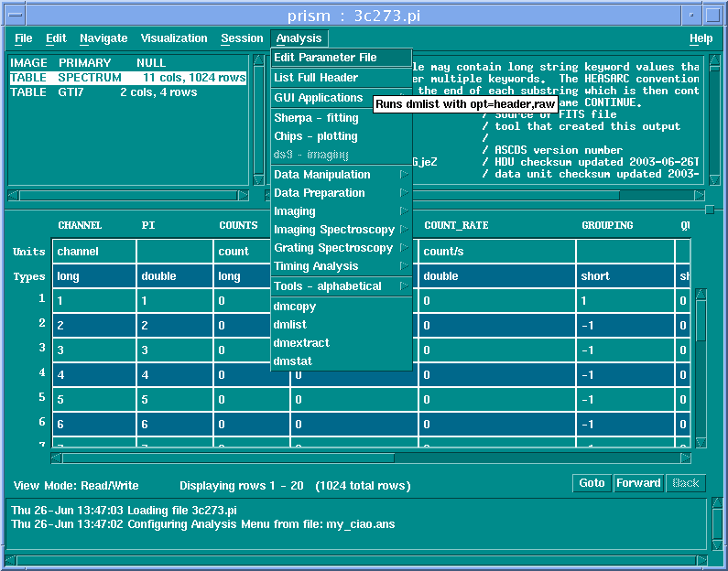Image resolution: width=728 pixels, height=571 pixels.
Task: Open the Session menu
Action: click(242, 38)
